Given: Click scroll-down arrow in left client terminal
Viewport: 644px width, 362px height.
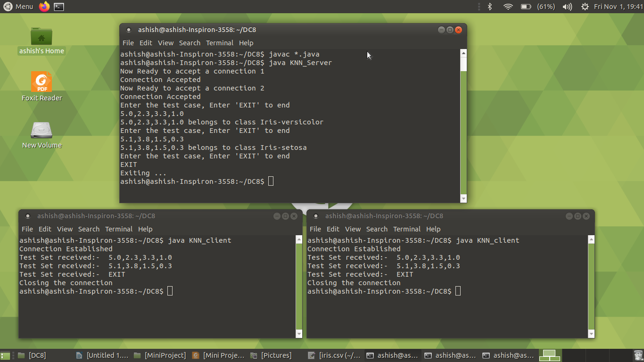Looking at the screenshot, I should click(x=299, y=334).
